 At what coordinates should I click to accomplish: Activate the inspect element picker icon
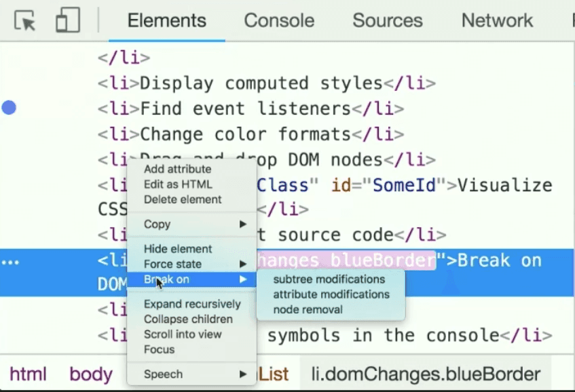[x=25, y=20]
